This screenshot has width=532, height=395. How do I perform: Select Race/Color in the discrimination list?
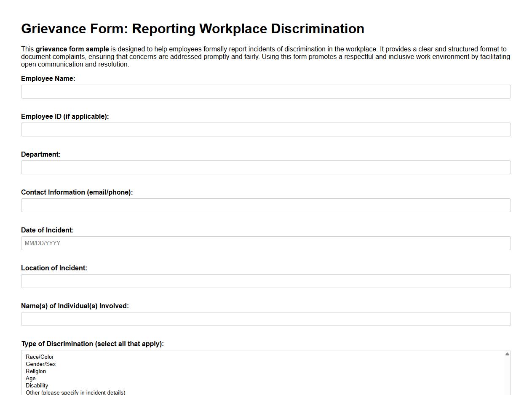39,357
